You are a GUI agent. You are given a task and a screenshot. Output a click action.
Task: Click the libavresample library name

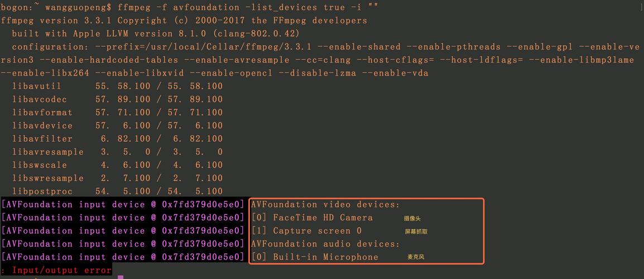tap(47, 152)
